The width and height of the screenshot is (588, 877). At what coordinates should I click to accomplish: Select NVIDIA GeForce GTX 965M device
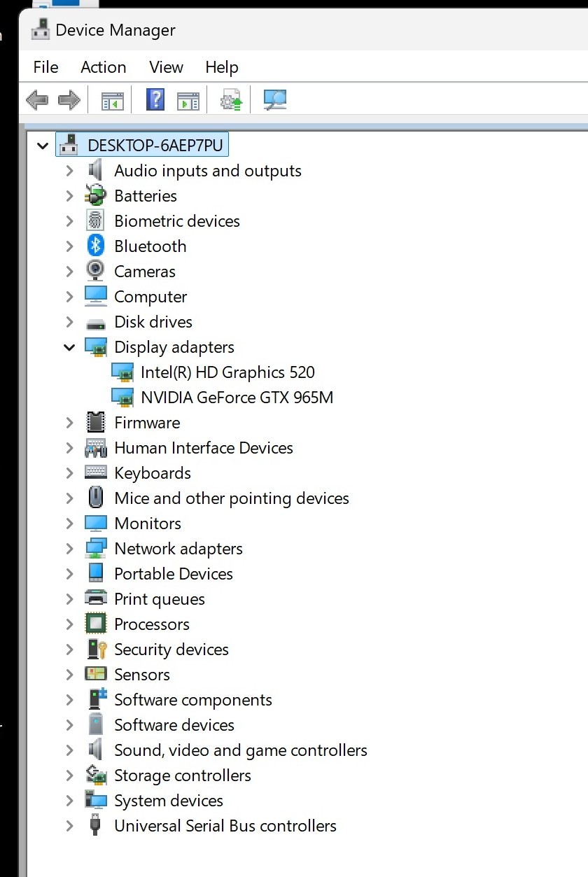237,398
